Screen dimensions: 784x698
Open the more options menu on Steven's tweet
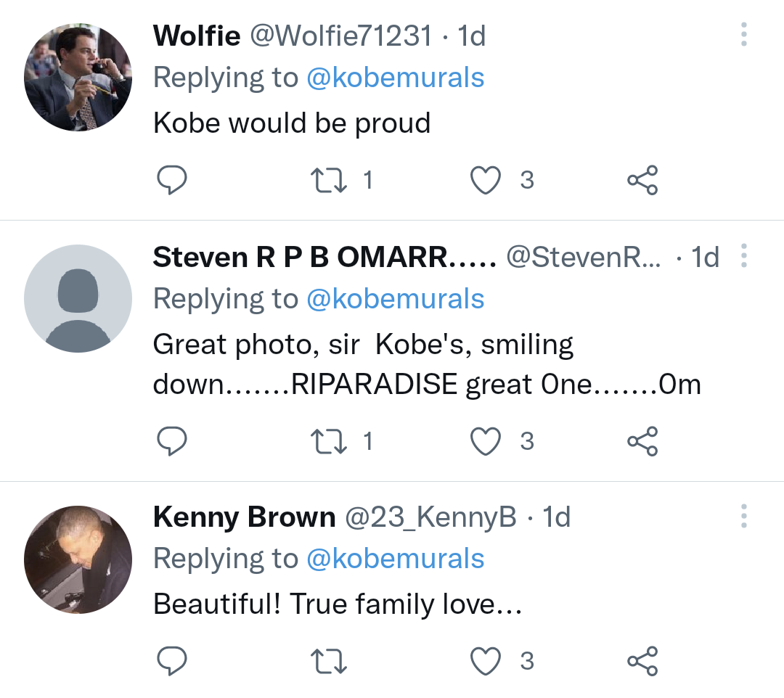click(x=743, y=256)
